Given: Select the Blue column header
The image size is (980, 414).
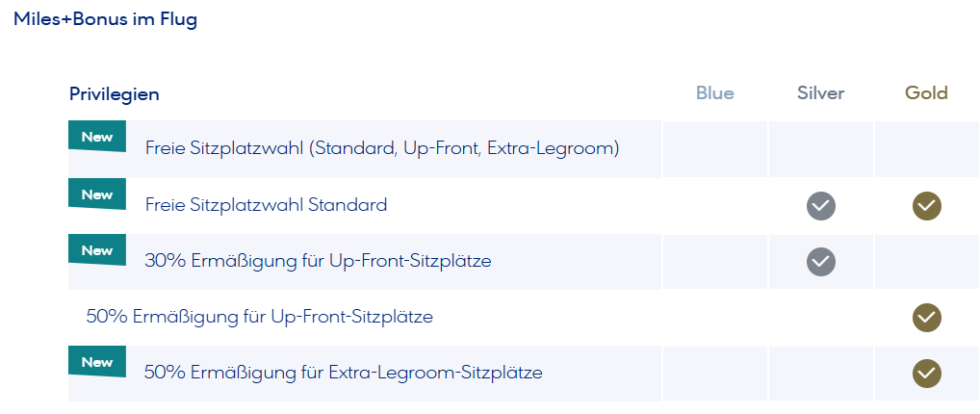Looking at the screenshot, I should click(x=715, y=93).
